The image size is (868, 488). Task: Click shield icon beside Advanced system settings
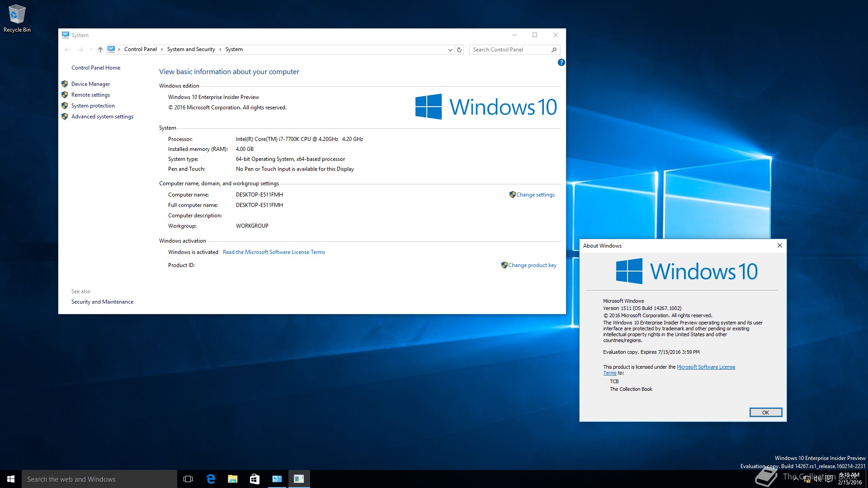(65, 117)
